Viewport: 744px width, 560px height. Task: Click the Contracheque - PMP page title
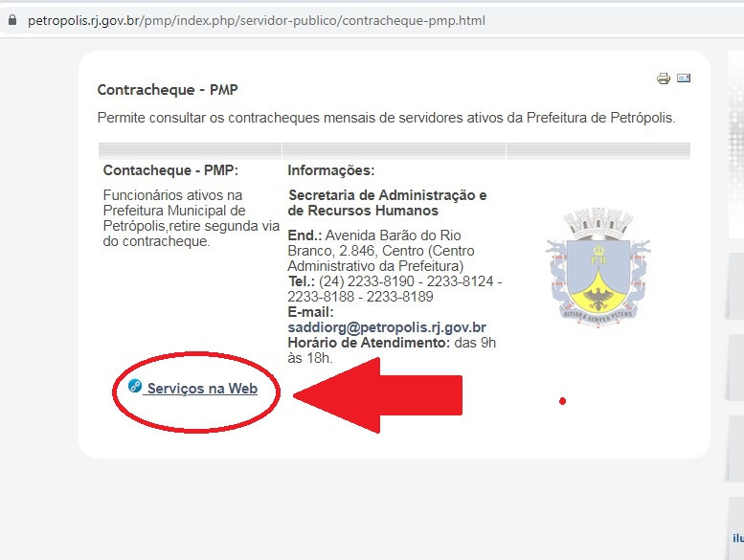168,90
